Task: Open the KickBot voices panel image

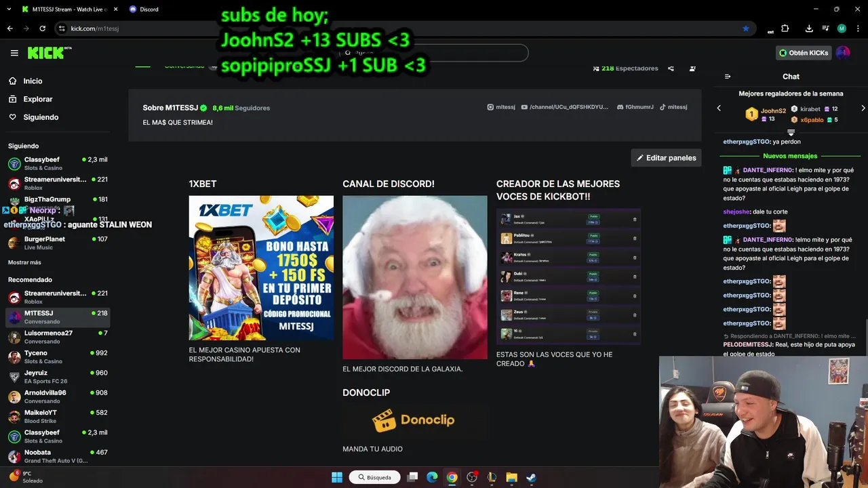Action: pyautogui.click(x=568, y=277)
